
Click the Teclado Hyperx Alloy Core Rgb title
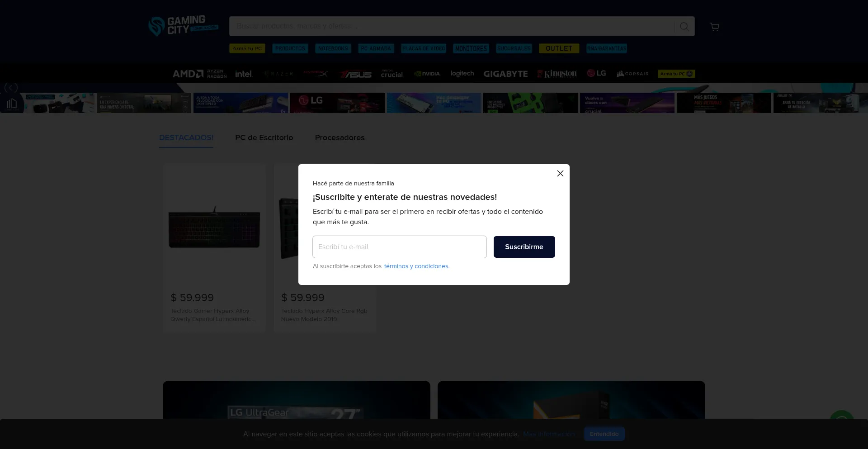(x=324, y=315)
